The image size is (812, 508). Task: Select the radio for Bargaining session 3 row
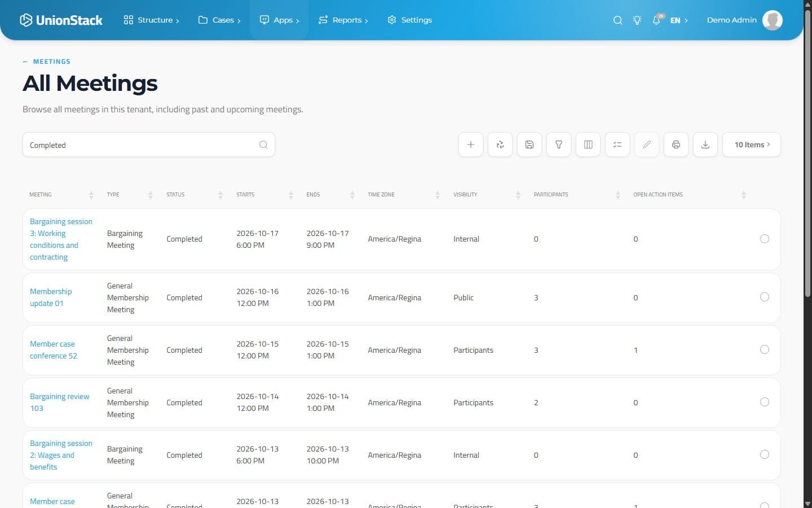point(765,239)
